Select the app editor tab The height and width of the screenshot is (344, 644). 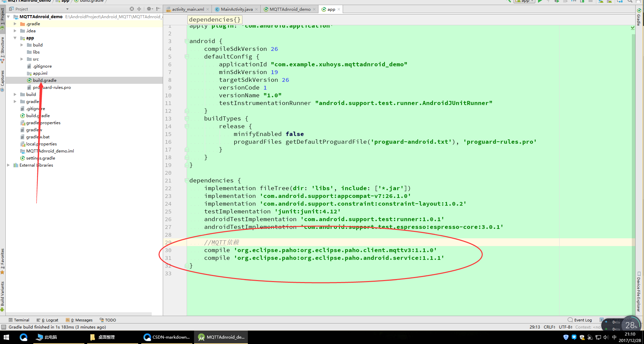[331, 9]
